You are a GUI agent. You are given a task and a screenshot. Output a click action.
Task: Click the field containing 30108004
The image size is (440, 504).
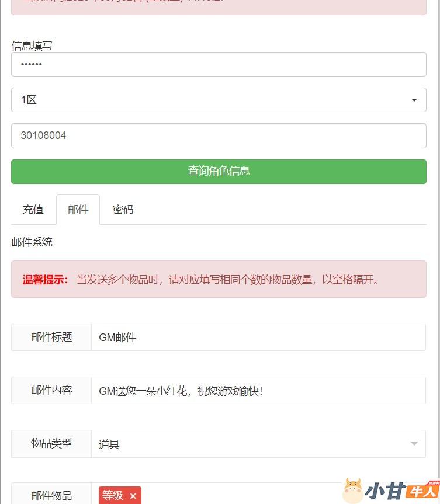[x=219, y=135]
